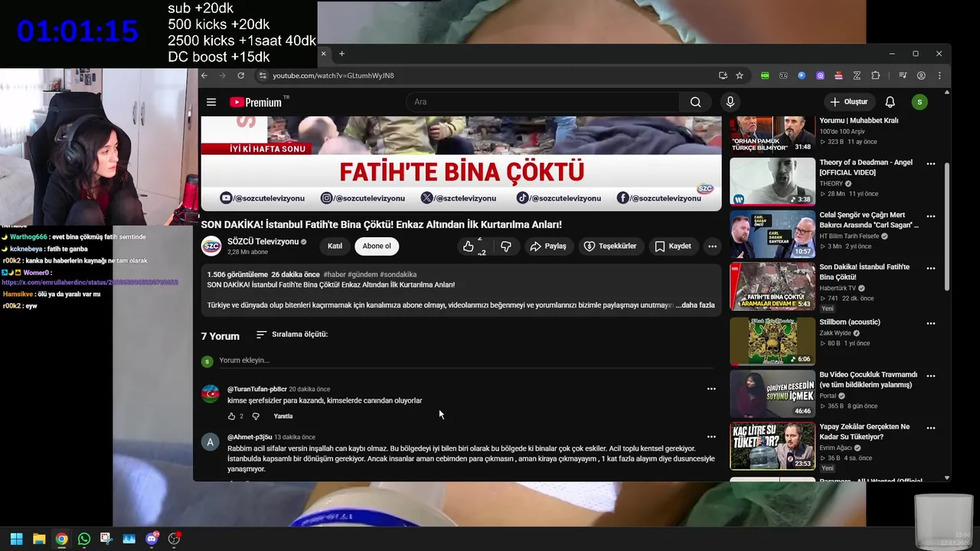Open Chrome three-dot menu

pyautogui.click(x=939, y=75)
